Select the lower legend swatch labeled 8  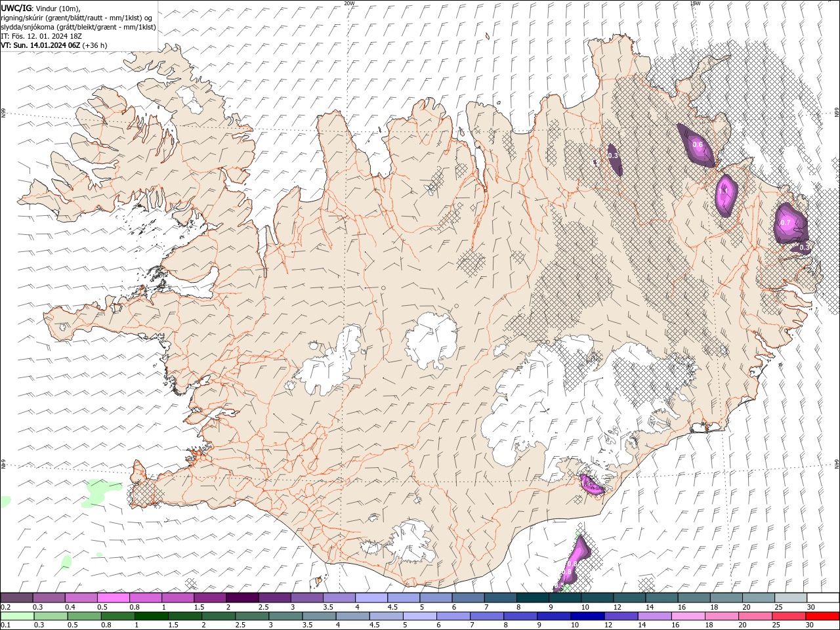click(520, 616)
